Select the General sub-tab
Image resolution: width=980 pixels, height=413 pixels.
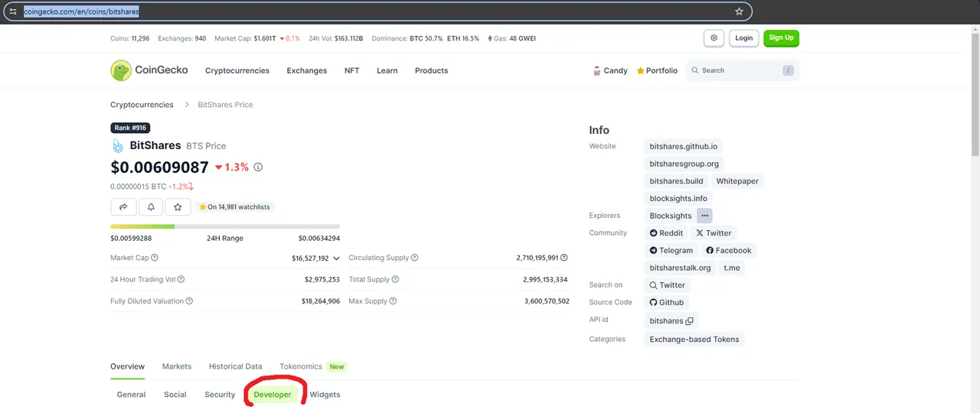[x=131, y=395]
